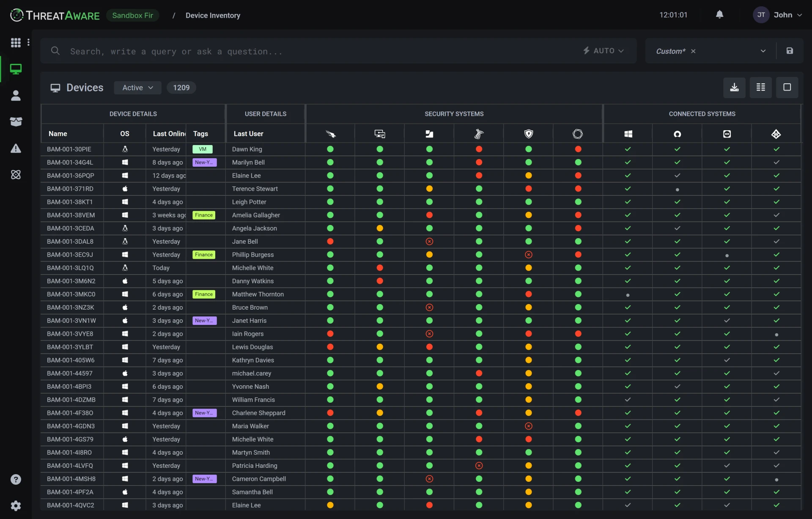This screenshot has width=812, height=519.
Task: Open the help question mark icon
Action: click(x=16, y=479)
